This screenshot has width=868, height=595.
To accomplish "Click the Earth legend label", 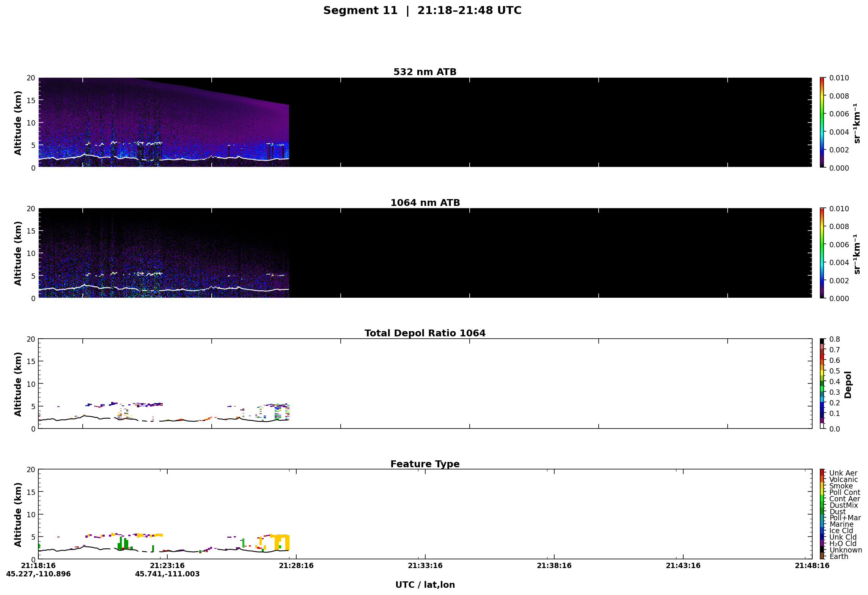I will click(839, 556).
